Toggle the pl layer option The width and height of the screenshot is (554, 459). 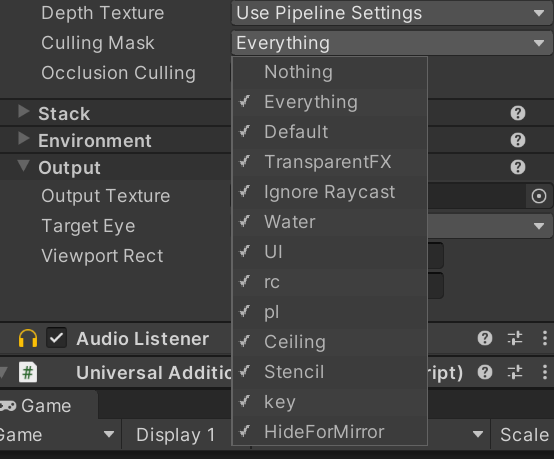click(x=329, y=312)
